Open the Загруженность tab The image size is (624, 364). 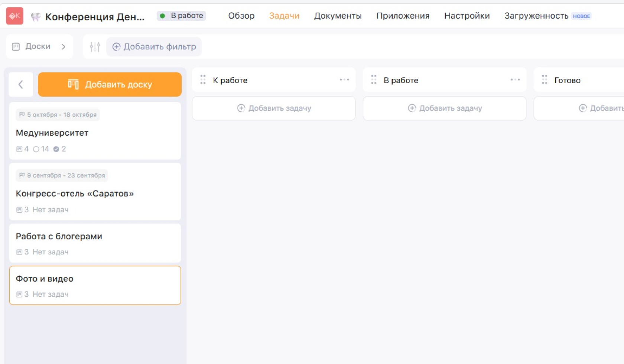point(536,16)
